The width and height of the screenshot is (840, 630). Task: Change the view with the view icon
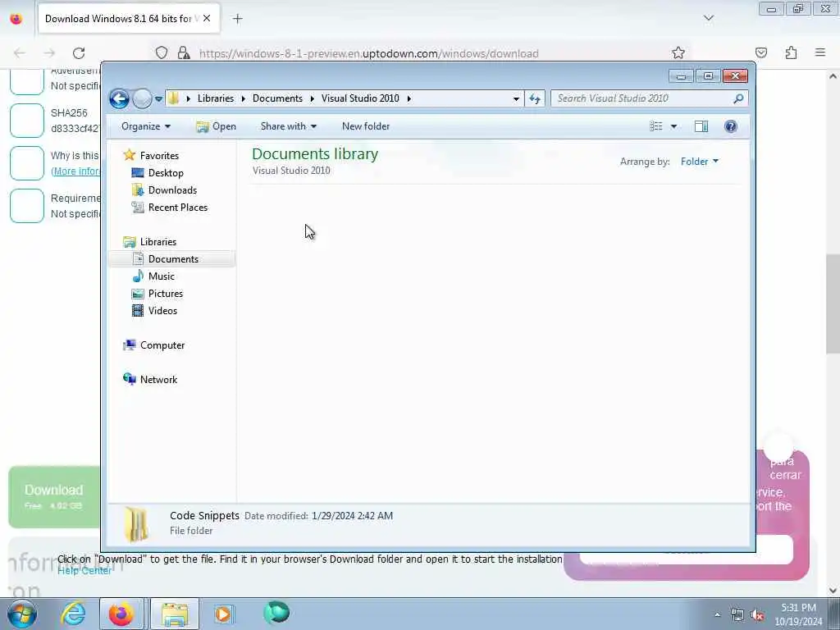pyautogui.click(x=656, y=126)
